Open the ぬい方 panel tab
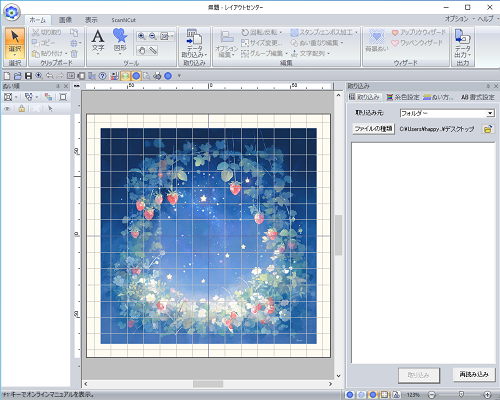 point(438,97)
